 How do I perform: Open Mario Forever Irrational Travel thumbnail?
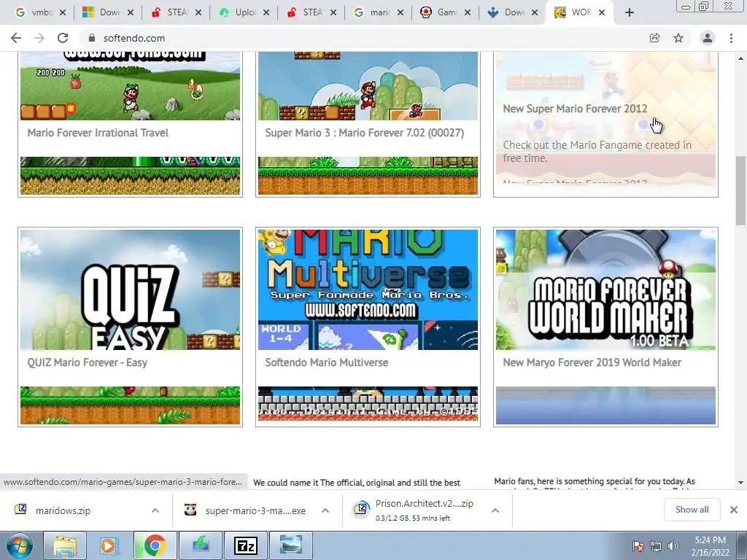tap(130, 86)
